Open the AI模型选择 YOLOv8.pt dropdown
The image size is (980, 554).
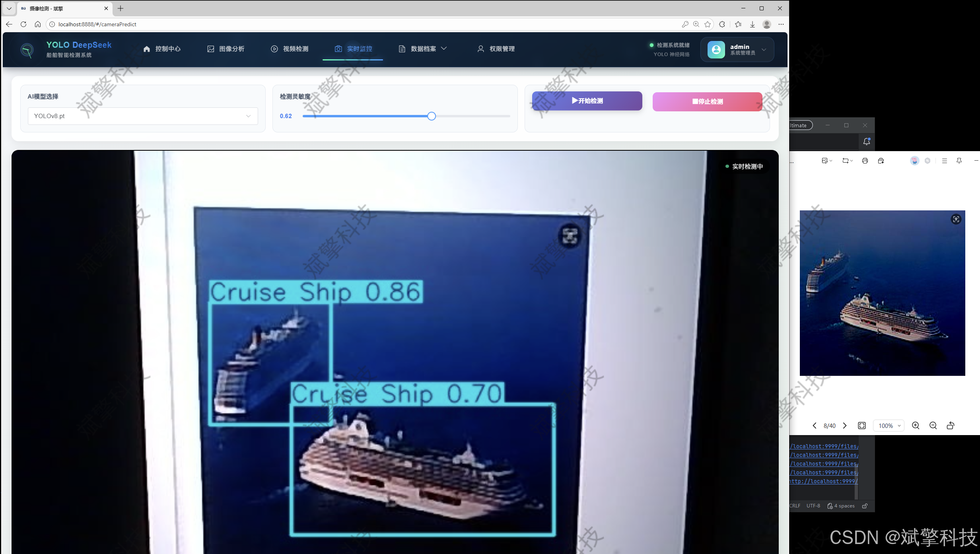tap(143, 116)
